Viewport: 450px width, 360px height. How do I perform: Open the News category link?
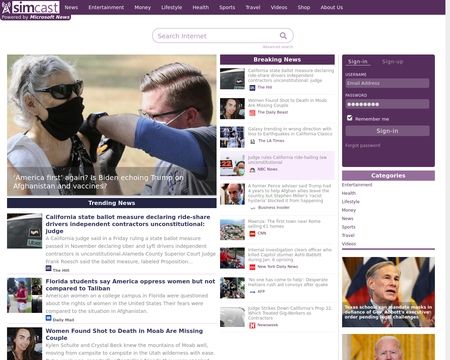[x=347, y=219]
